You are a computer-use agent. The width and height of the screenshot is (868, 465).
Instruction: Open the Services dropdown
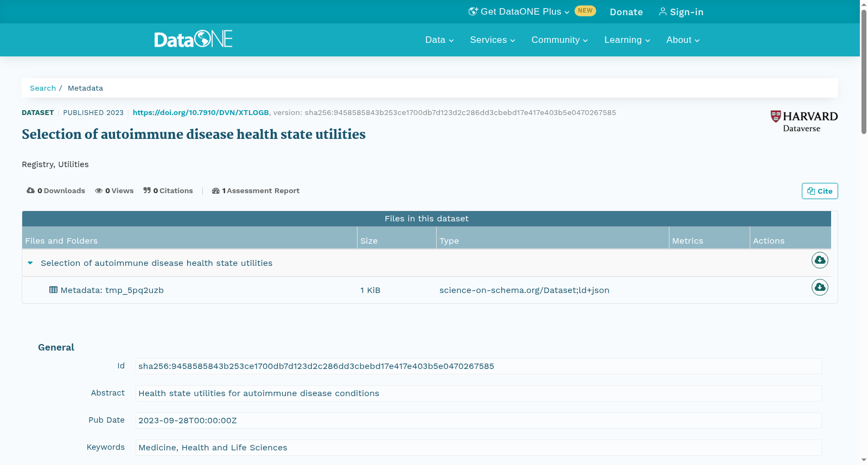[x=493, y=40]
